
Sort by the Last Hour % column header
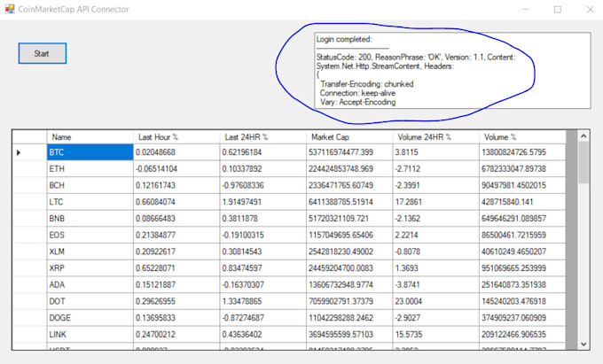[x=176, y=137]
